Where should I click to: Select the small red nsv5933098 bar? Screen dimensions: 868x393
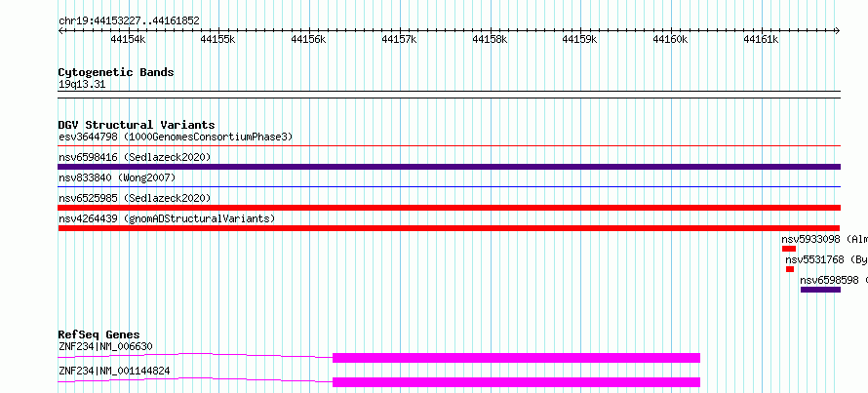pyautogui.click(x=789, y=249)
